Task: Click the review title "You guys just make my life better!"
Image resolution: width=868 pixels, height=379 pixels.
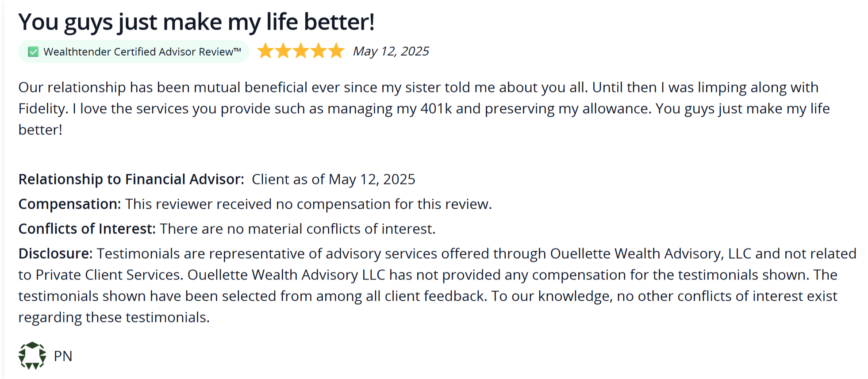Action: point(196,22)
